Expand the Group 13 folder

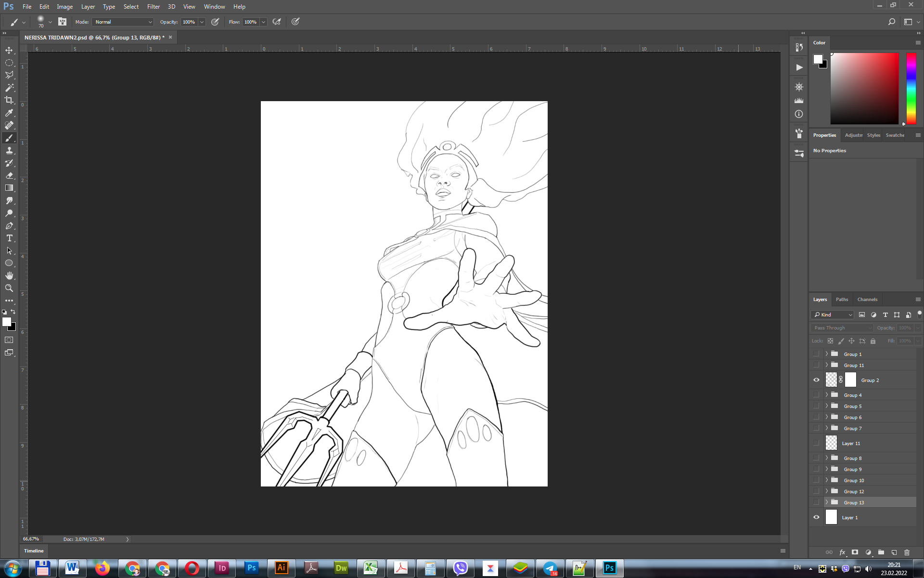pyautogui.click(x=827, y=502)
